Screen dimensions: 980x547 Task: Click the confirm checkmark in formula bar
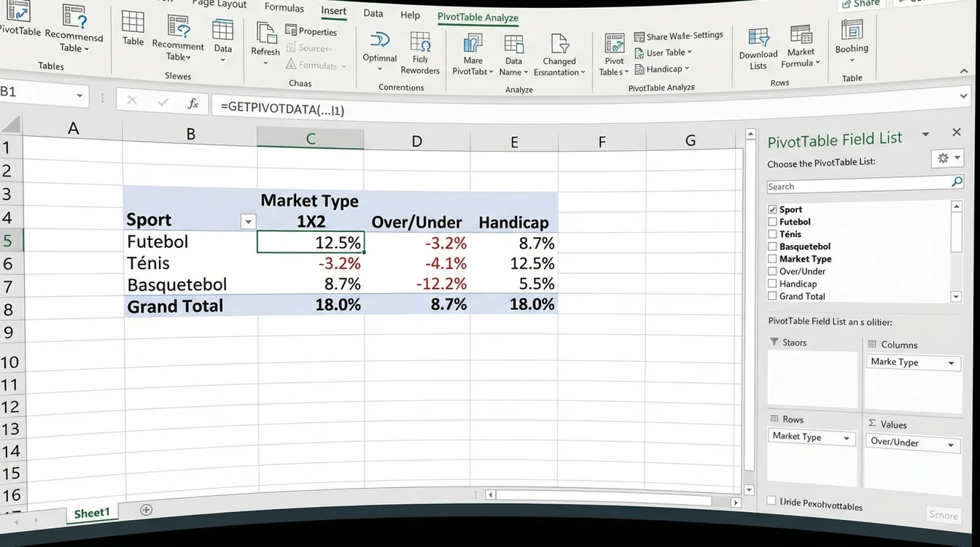(163, 102)
